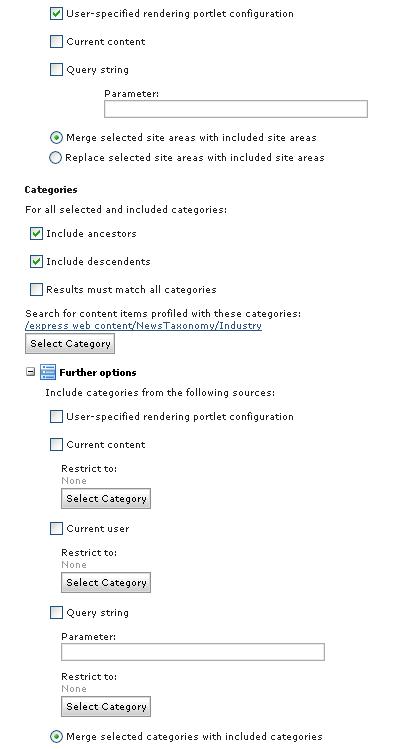The height and width of the screenshot is (749, 398).
Task: Uncheck site areas User-specified rendering portlet configuration
Action: tap(56, 14)
